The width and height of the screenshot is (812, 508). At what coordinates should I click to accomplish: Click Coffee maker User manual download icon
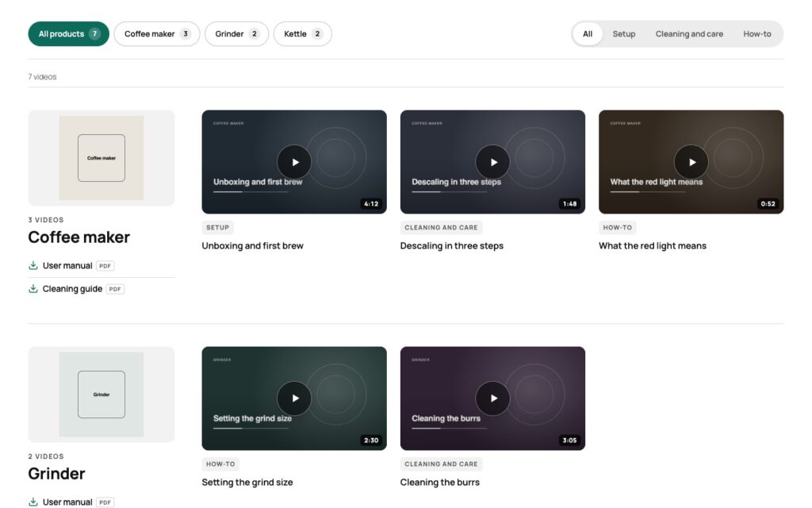33,265
